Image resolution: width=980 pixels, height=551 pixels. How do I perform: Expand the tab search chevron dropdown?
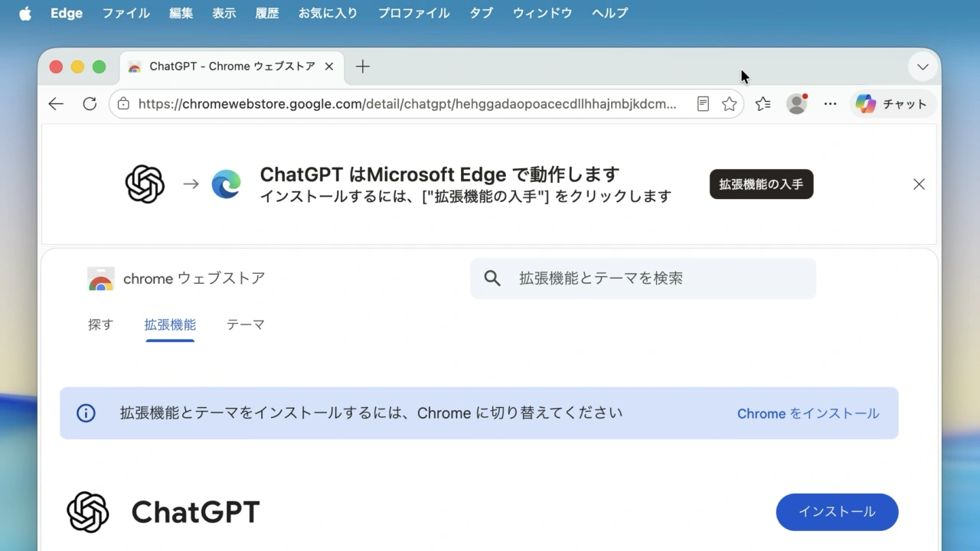[x=923, y=67]
